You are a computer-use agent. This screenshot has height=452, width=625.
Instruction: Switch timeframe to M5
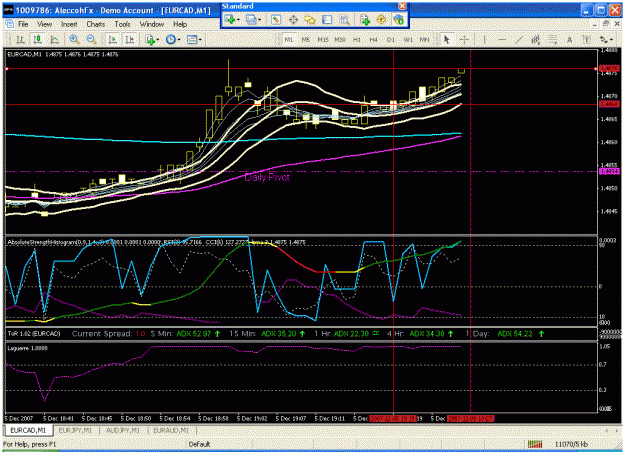point(306,39)
